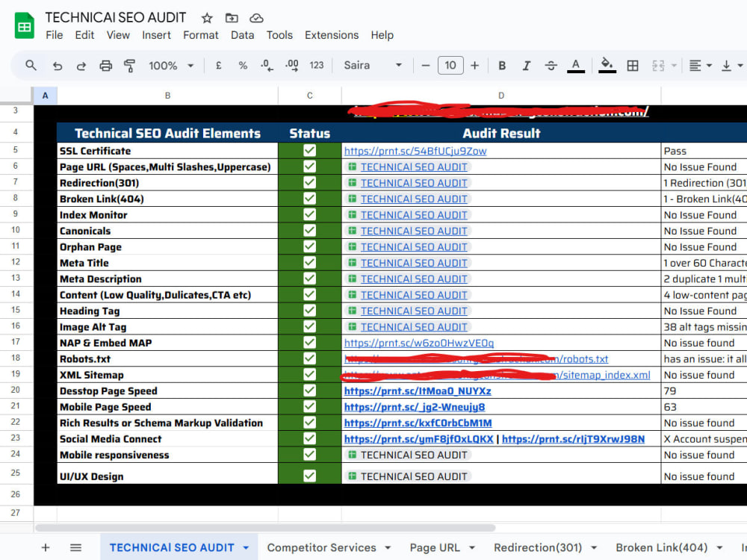Open the NAP & Embed MAP screenshot link
Image resolution: width=747 pixels, height=560 pixels.
tap(419, 343)
